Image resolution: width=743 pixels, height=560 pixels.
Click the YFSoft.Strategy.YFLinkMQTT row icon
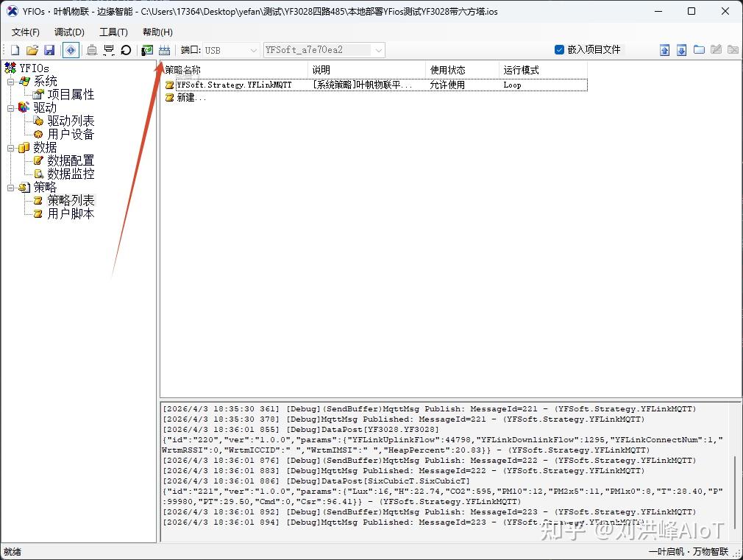click(x=170, y=85)
